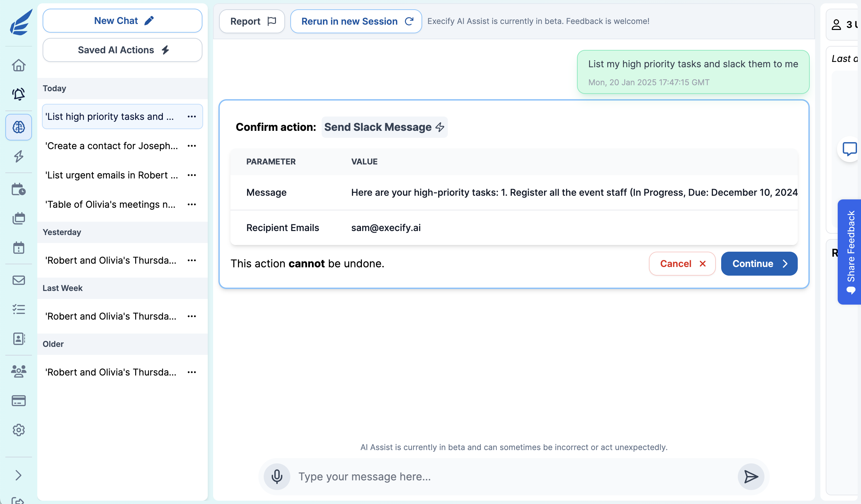861x504 pixels.
Task: Open Saved AI Actions panel
Action: [x=123, y=49]
